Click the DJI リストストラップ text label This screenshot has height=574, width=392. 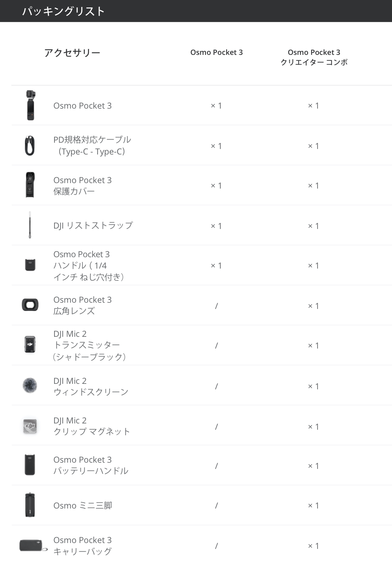[93, 225]
